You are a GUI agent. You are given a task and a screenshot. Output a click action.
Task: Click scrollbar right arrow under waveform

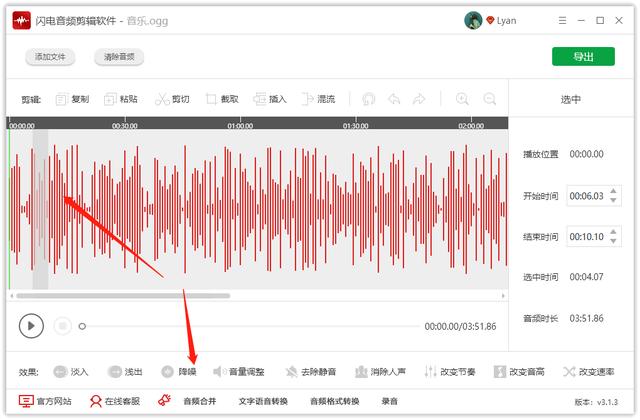click(x=503, y=296)
